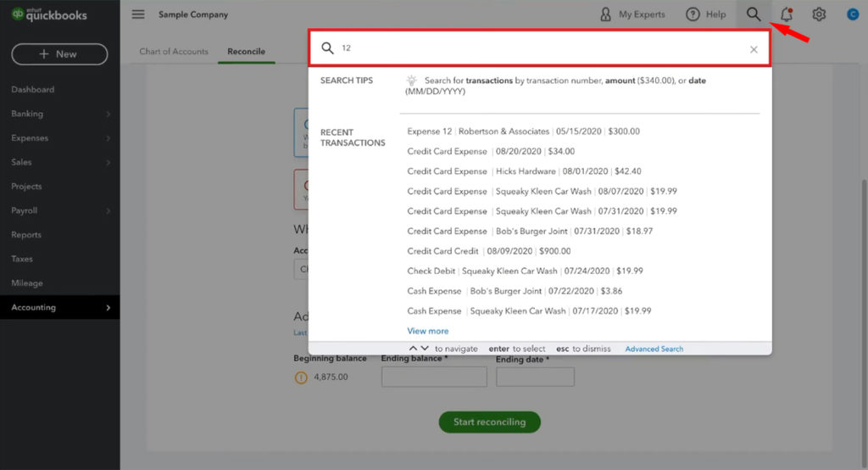Select the Reconcile tab
868x470 pixels.
pos(247,52)
